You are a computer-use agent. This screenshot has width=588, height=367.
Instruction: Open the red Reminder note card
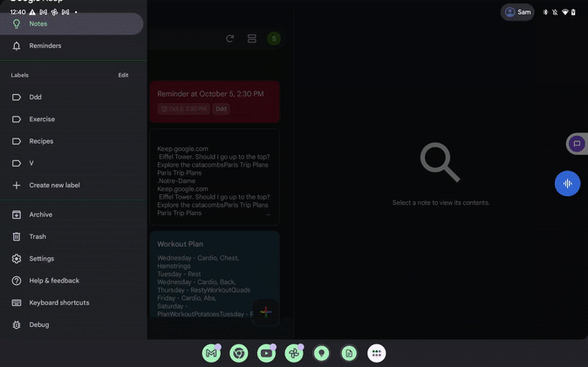coord(215,101)
